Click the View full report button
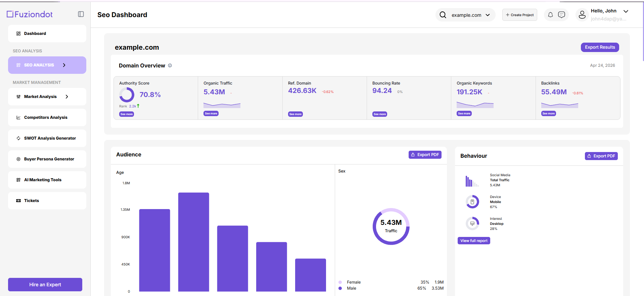 click(x=474, y=241)
